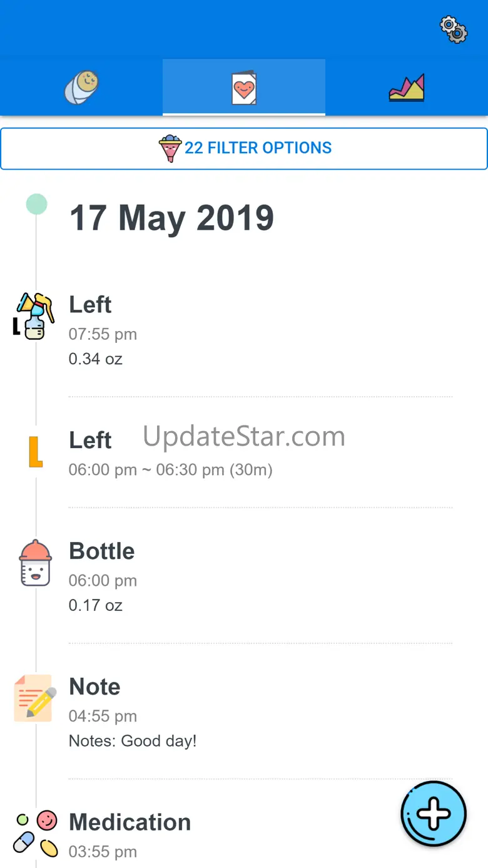The width and height of the screenshot is (488, 868).
Task: Click the filter funnel icon
Action: (x=170, y=149)
